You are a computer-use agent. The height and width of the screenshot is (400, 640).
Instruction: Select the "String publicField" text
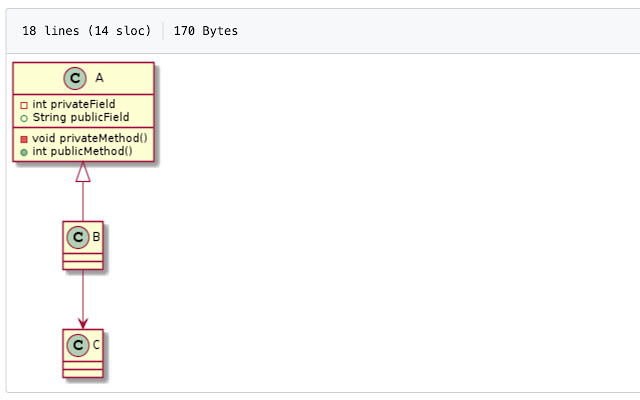click(80, 117)
